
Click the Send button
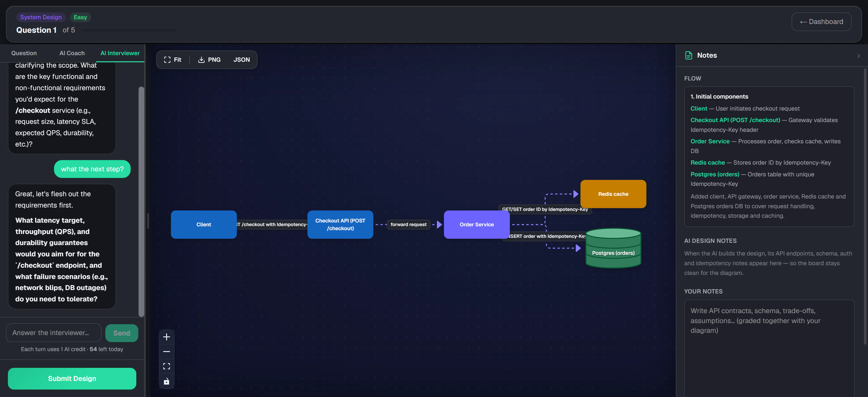122,333
